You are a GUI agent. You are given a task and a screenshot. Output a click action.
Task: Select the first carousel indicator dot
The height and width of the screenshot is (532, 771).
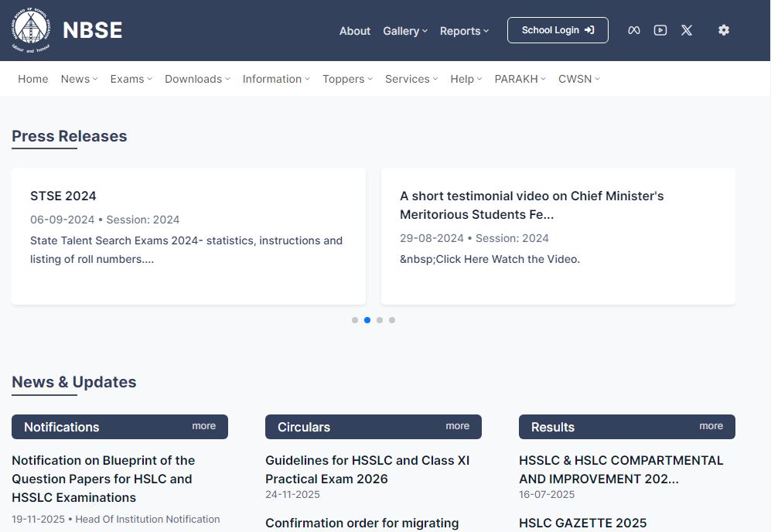pos(355,320)
